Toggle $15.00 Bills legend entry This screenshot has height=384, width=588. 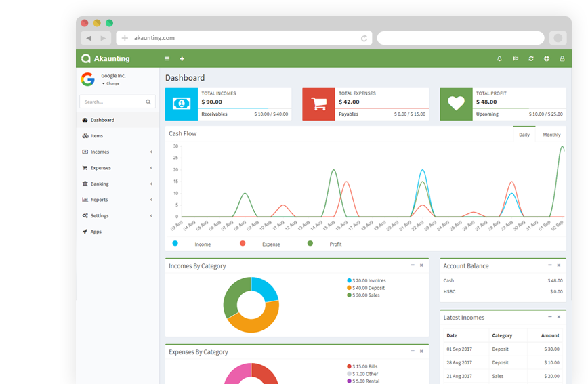pyautogui.click(x=362, y=366)
